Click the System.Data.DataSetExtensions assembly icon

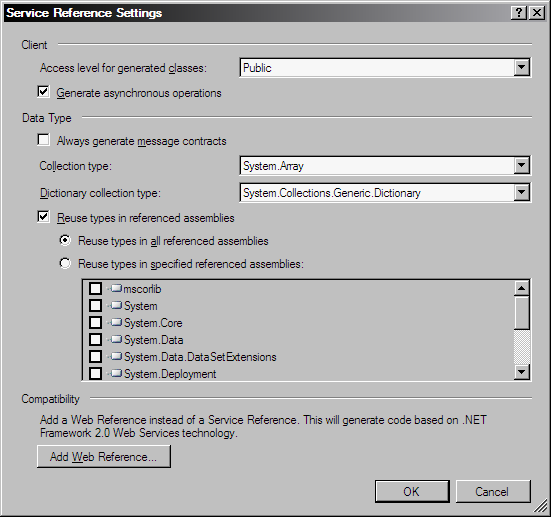pyautogui.click(x=116, y=356)
